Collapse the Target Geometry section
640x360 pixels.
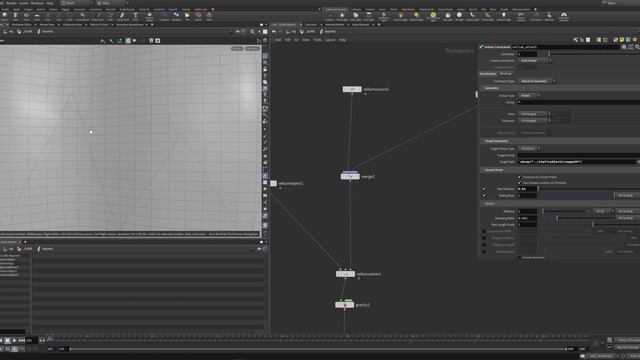[496, 141]
